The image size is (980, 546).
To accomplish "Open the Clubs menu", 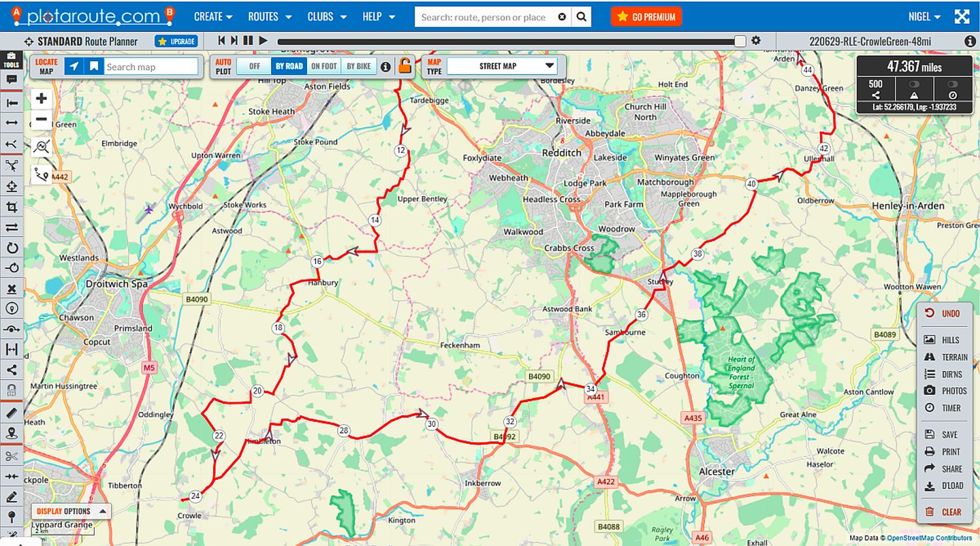I will click(x=327, y=17).
